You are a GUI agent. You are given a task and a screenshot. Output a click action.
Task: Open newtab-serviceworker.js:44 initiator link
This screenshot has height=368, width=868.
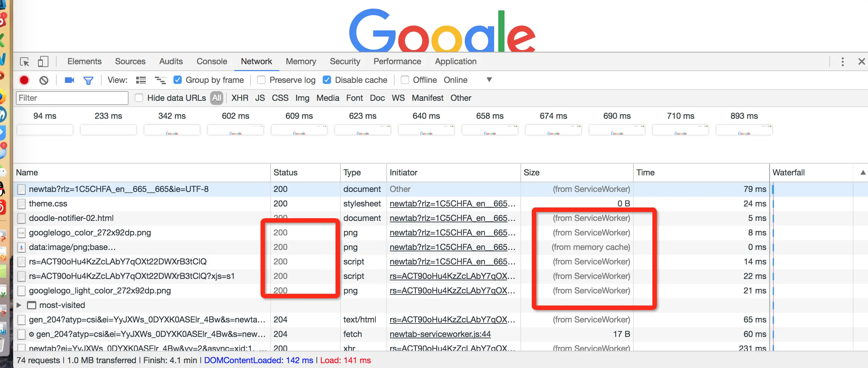coord(440,334)
